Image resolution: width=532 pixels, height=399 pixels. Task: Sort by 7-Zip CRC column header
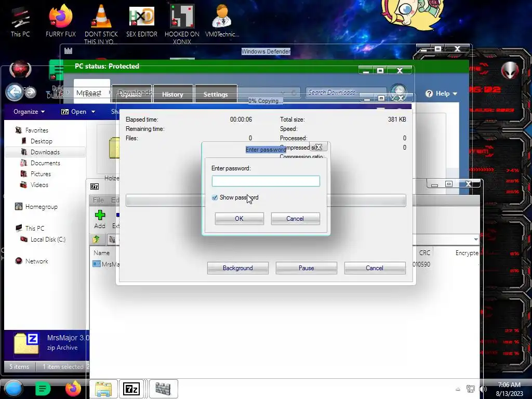[424, 253]
